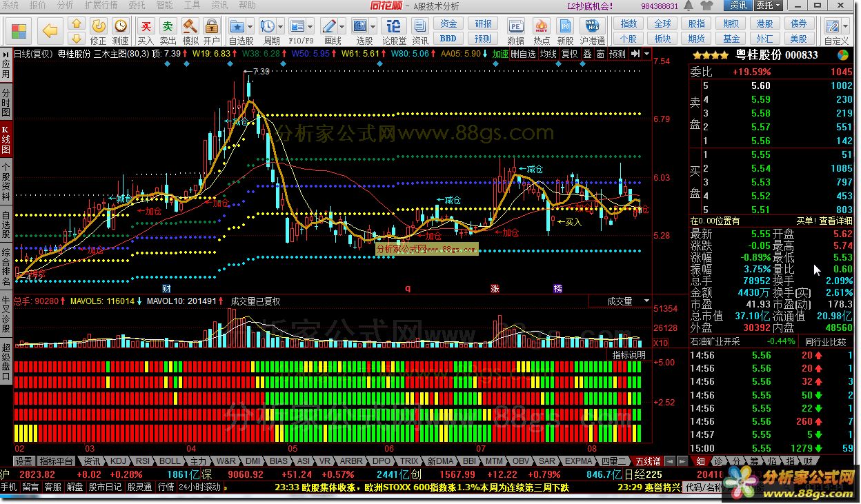Image resolution: width=861 pixels, height=504 pixels.
Task: Switch to the KDJ indicator tab
Action: click(119, 461)
